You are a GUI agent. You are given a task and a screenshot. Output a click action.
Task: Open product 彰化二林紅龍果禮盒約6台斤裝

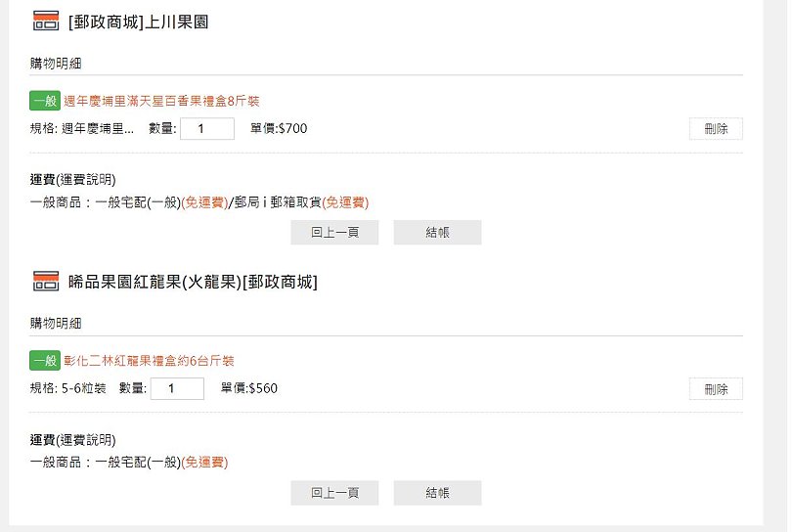point(149,361)
